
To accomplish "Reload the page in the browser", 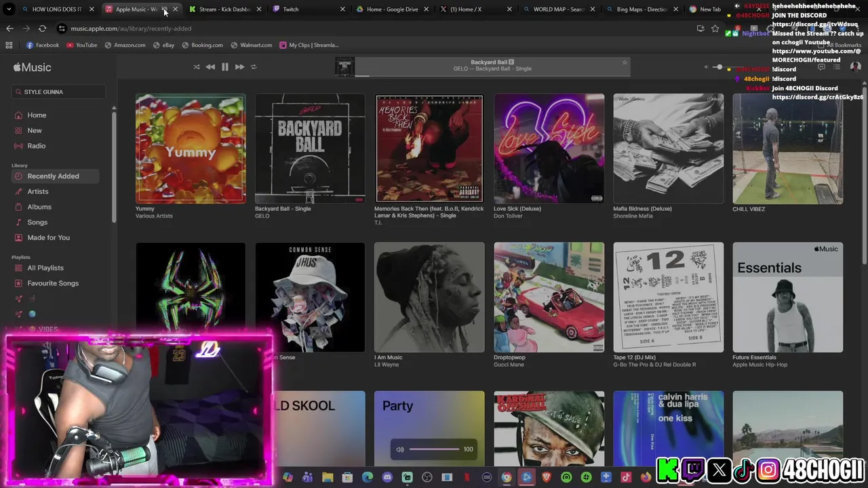I will tap(42, 28).
